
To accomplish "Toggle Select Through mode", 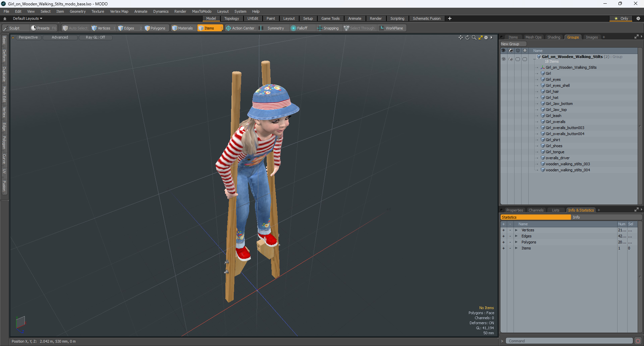I will click(359, 28).
